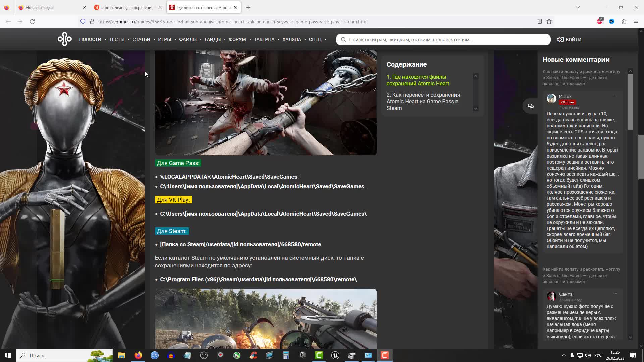Click the contents list down arrow

tap(476, 108)
